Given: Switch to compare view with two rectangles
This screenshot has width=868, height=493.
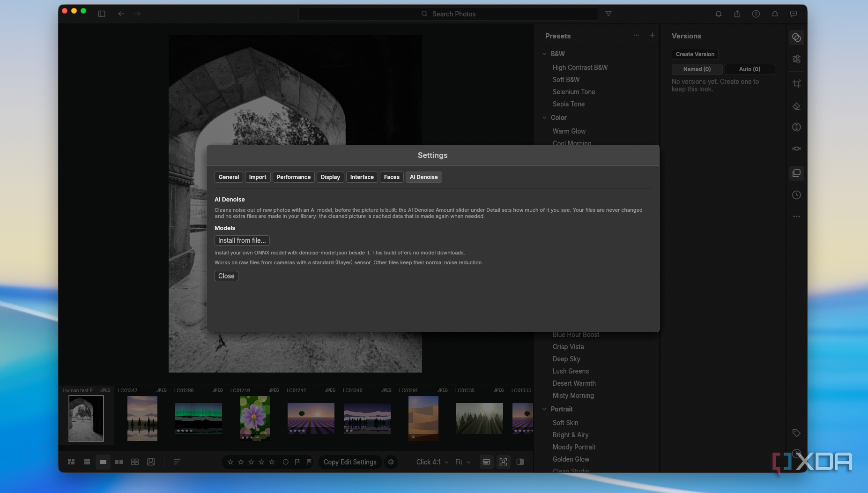Looking at the screenshot, I should point(119,462).
